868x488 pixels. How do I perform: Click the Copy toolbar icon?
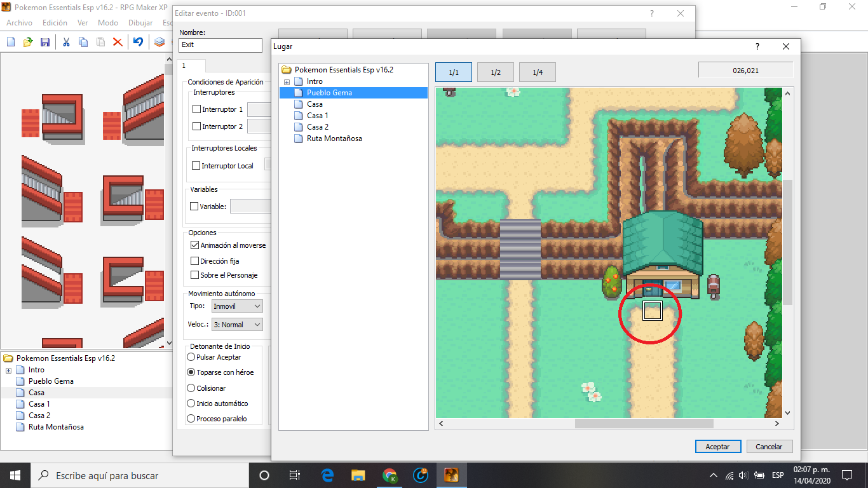83,42
